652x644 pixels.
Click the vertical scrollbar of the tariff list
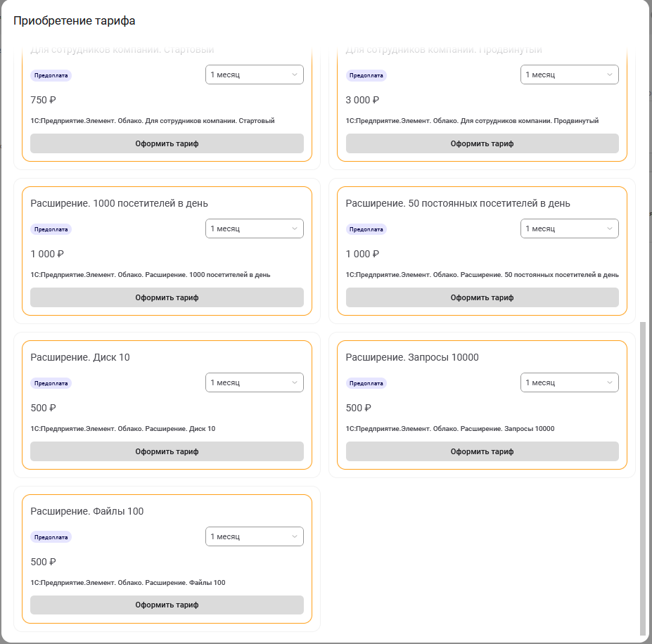point(643,478)
